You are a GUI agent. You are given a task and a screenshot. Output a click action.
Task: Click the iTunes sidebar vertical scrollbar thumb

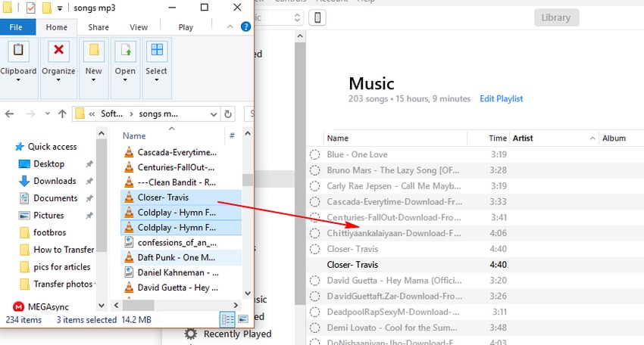click(x=300, y=173)
